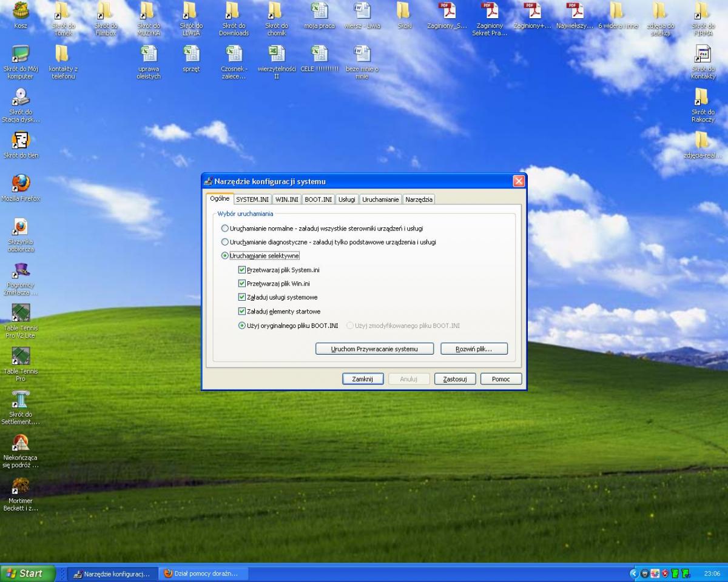Switch to the Usługi tab

[347, 199]
